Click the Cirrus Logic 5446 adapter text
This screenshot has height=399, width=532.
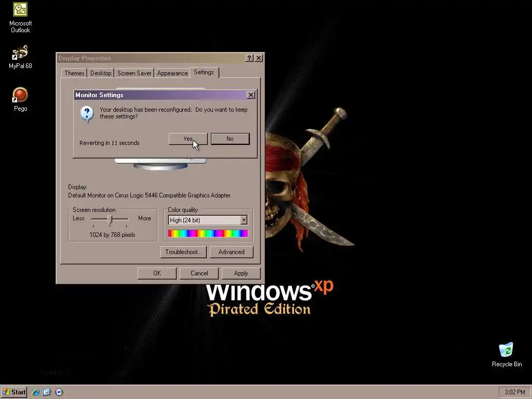[x=149, y=195]
